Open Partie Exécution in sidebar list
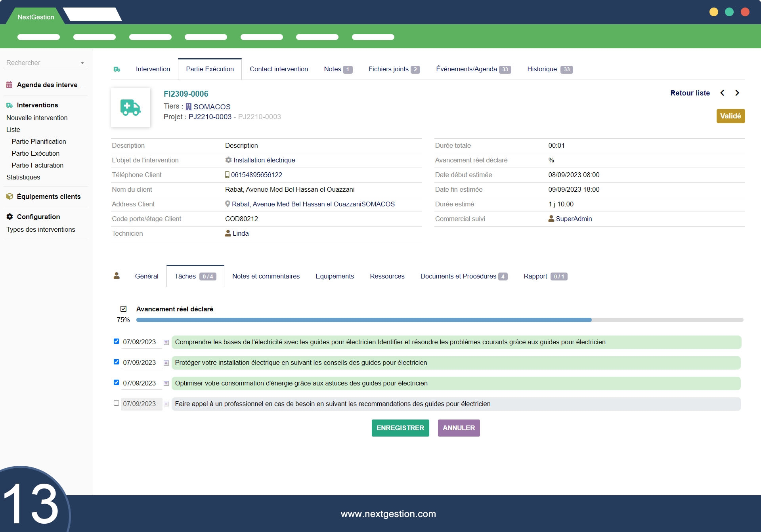 point(36,153)
